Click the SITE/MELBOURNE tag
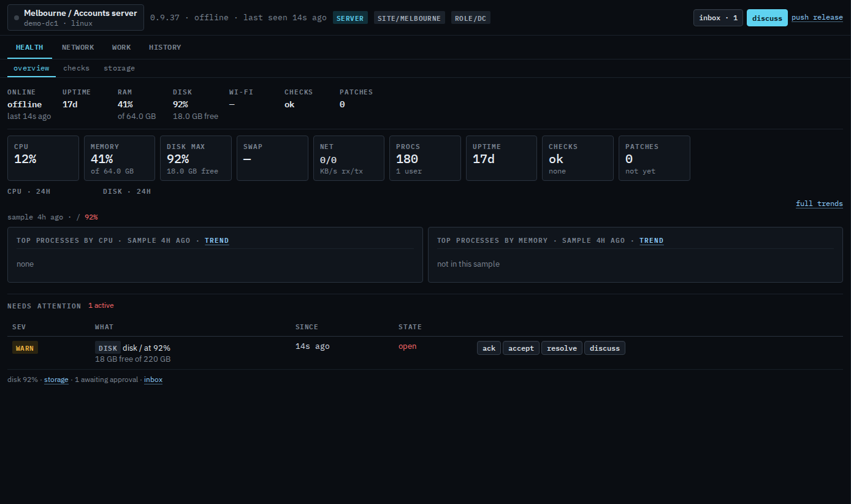This screenshot has width=851, height=504. tap(409, 18)
